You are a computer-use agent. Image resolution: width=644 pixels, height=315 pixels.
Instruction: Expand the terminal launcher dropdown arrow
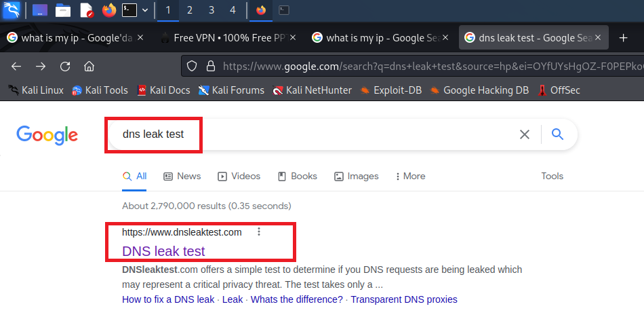[145, 10]
